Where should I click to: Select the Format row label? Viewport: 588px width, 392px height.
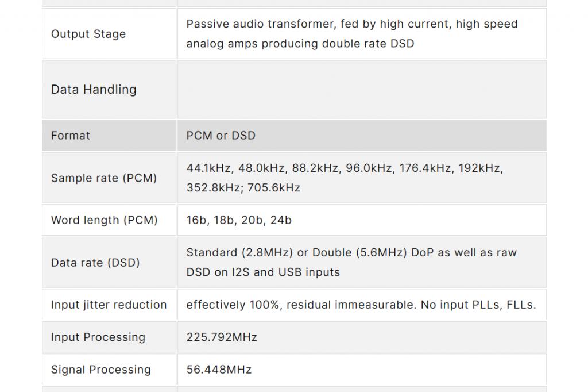pyautogui.click(x=71, y=136)
